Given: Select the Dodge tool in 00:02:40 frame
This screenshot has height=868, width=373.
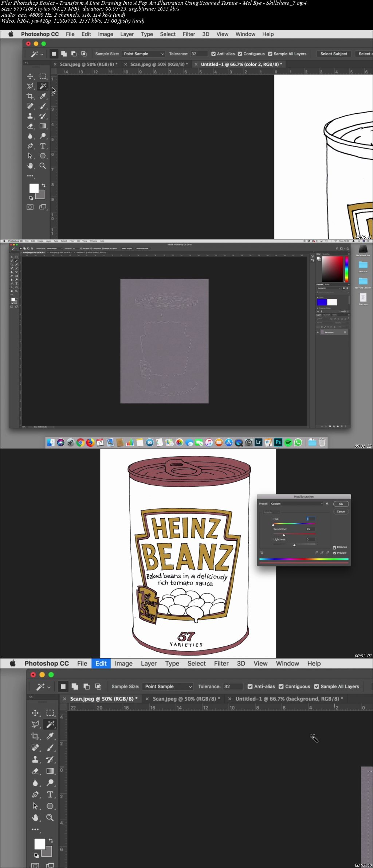Looking at the screenshot, I should (50, 783).
